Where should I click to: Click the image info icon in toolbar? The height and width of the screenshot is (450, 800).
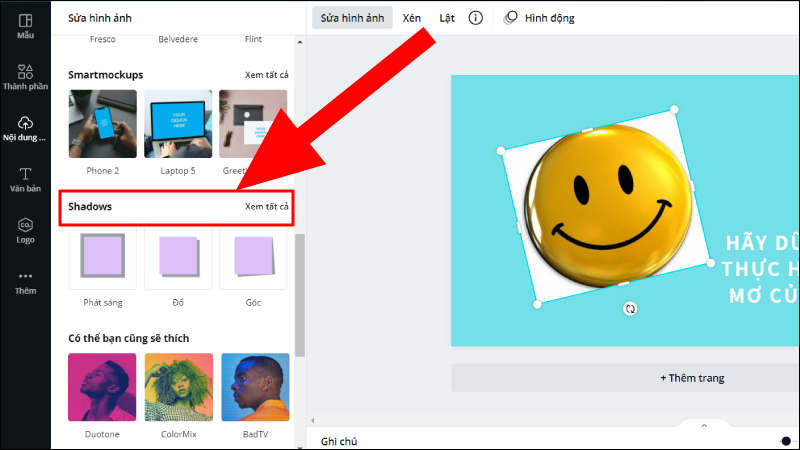point(476,18)
